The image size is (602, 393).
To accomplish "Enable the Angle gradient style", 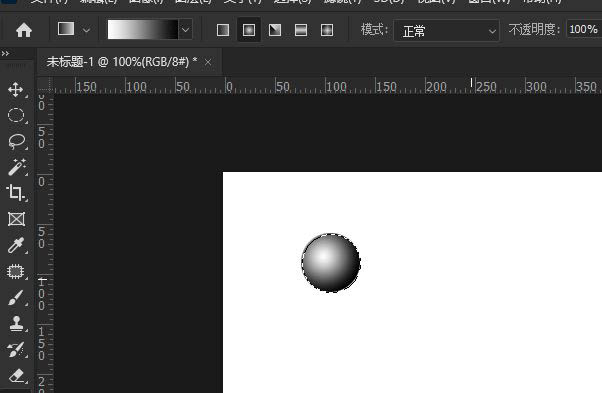I will point(275,30).
